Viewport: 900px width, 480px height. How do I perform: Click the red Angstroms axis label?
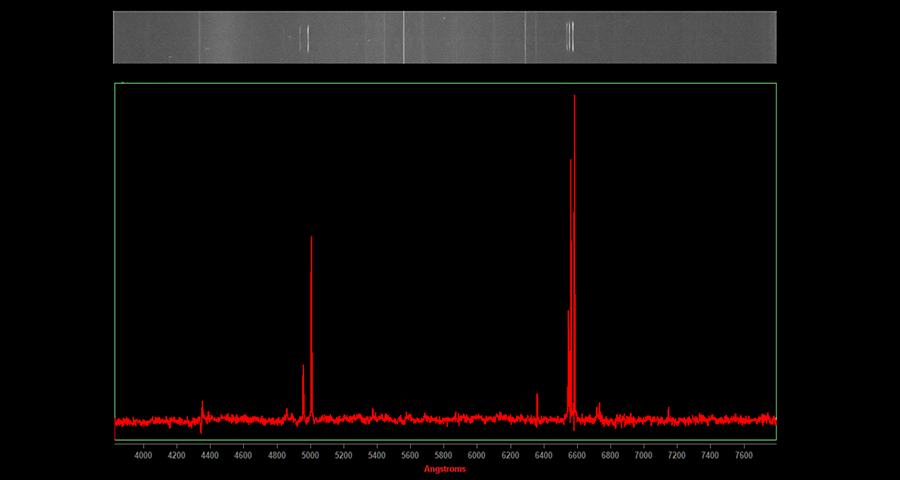[x=444, y=469]
